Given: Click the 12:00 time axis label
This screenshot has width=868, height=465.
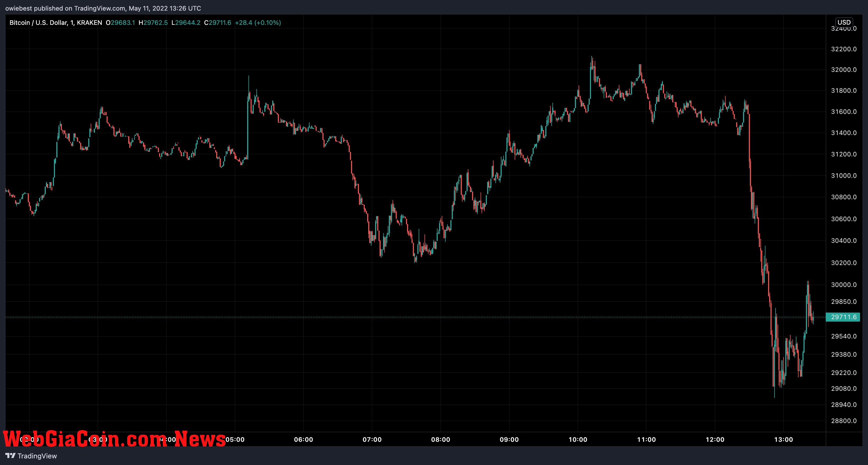Looking at the screenshot, I should (715, 439).
